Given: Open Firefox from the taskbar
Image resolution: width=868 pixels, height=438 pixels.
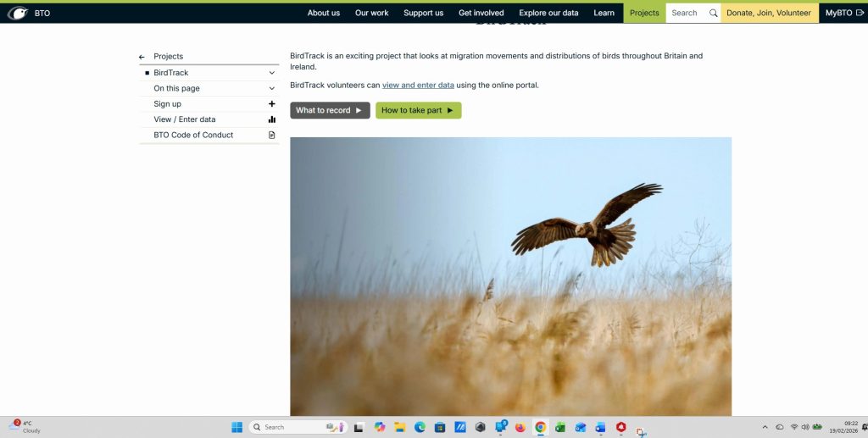Looking at the screenshot, I should coord(520,427).
